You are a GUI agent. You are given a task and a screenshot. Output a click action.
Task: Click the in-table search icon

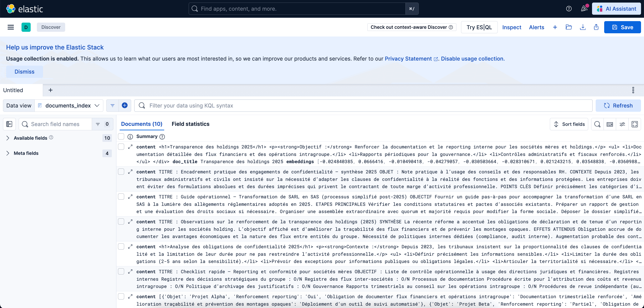597,124
